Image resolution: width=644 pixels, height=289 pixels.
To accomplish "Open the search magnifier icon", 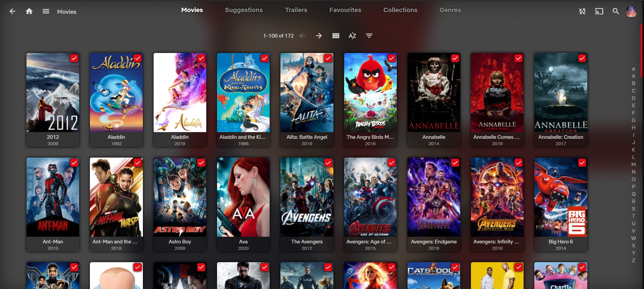I will click(616, 11).
